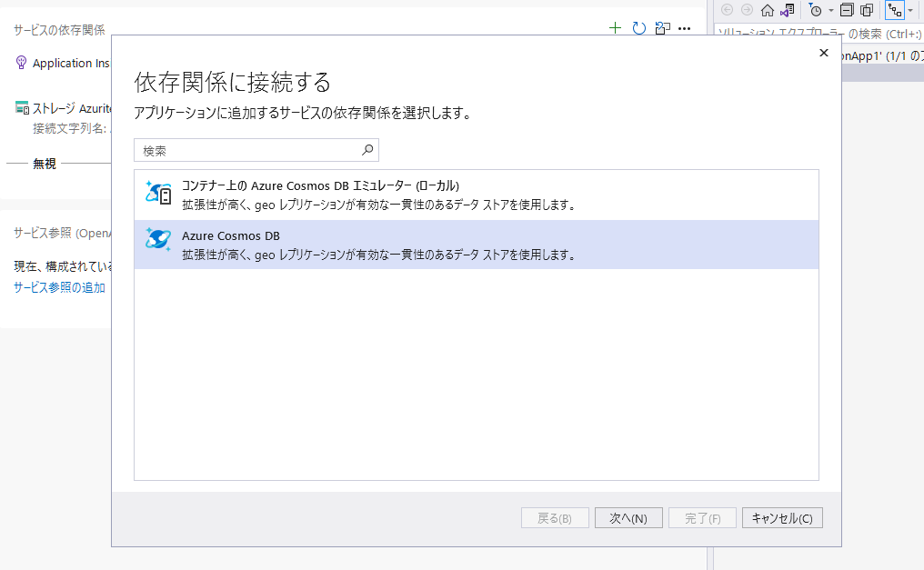The height and width of the screenshot is (570, 924).
Task: Click the 接続文字列名 text under storage
Action: tap(71, 128)
